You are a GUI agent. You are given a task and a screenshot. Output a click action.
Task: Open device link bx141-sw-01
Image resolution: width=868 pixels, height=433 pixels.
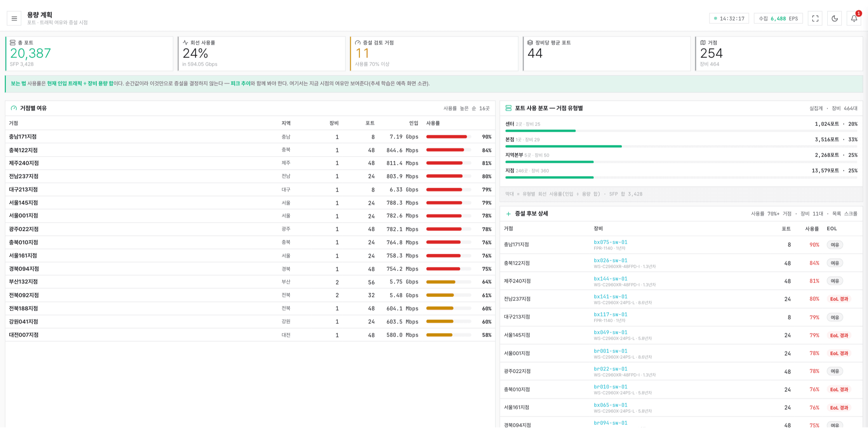[x=611, y=297]
